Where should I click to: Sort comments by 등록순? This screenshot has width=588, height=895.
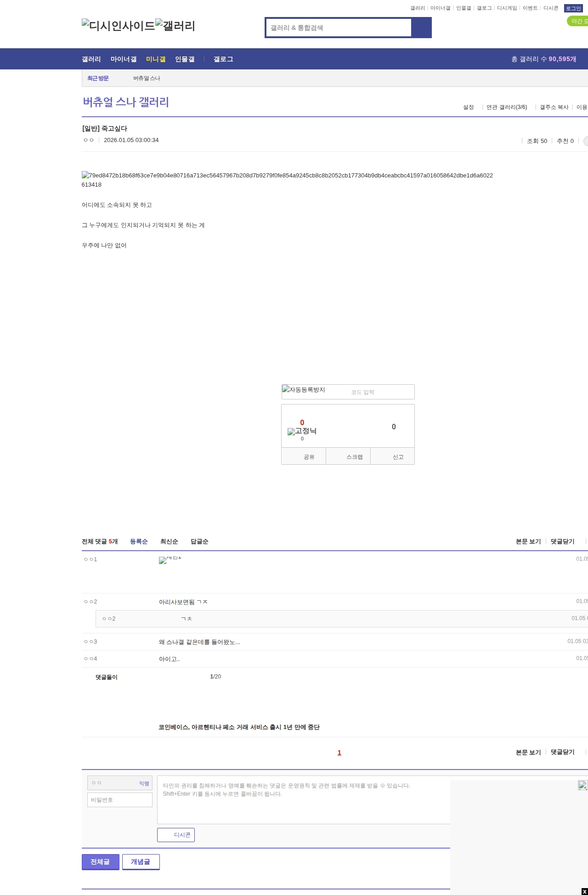click(139, 542)
